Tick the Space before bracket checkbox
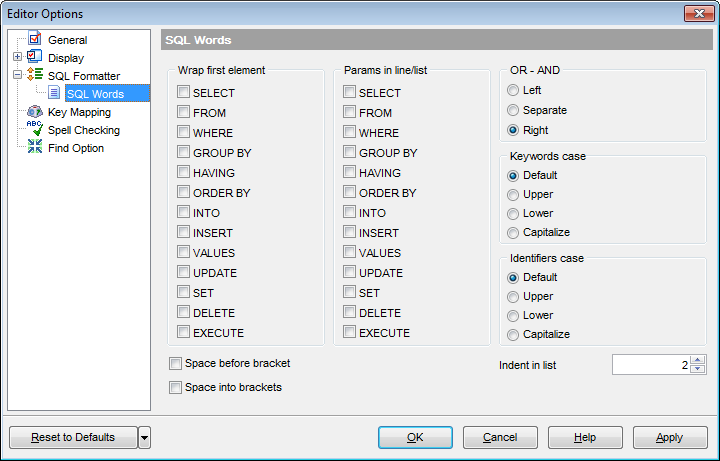Viewport: 720px width, 461px height. click(x=175, y=364)
